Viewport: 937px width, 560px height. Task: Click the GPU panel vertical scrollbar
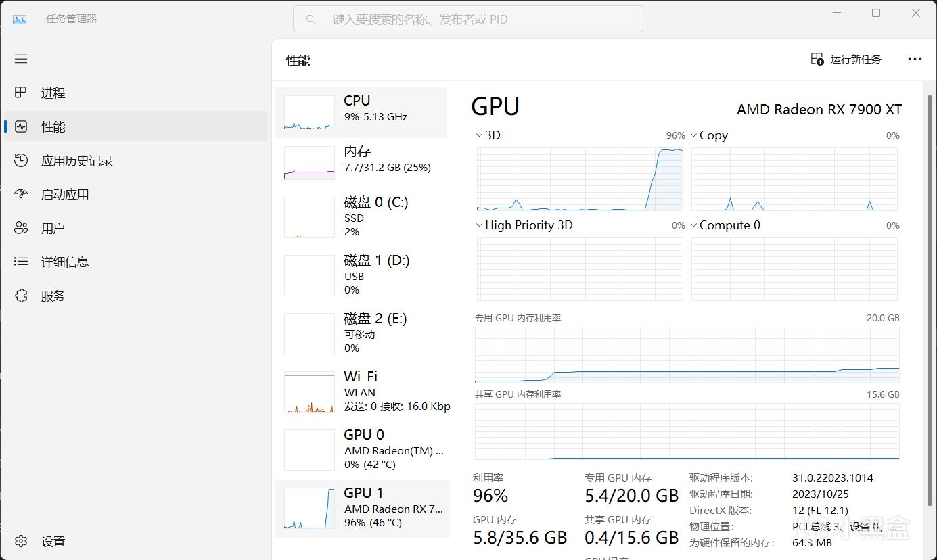pyautogui.click(x=927, y=291)
